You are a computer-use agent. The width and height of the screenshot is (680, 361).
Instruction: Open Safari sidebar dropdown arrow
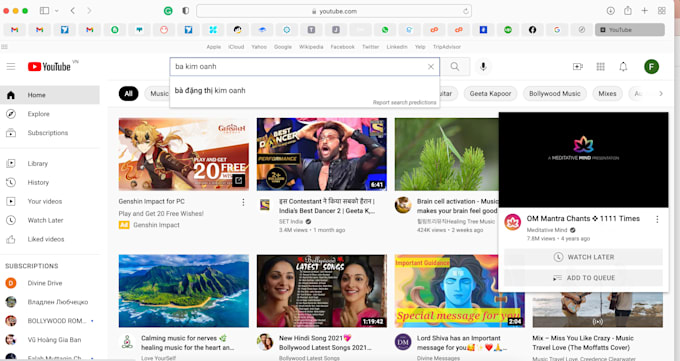(57, 11)
